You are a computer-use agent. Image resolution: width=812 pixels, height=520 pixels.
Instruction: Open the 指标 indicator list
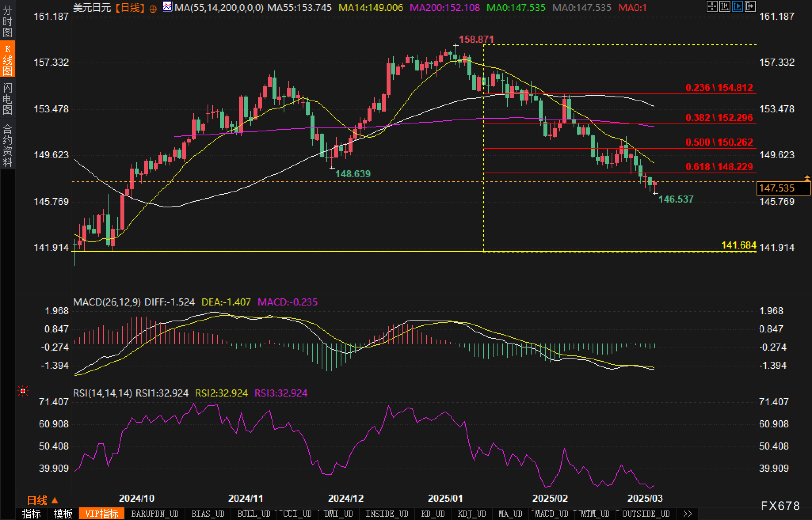coord(32,514)
